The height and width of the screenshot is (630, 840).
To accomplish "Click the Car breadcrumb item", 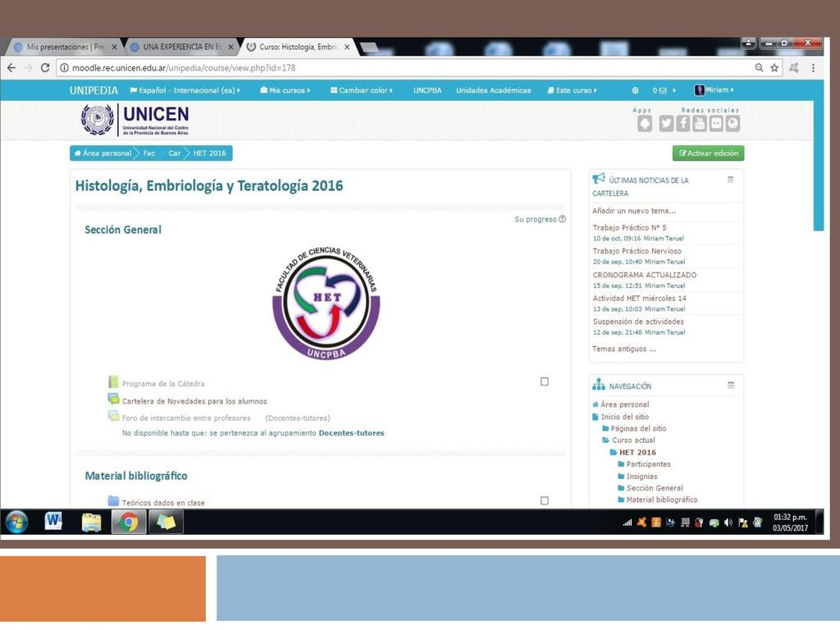I will click(175, 153).
